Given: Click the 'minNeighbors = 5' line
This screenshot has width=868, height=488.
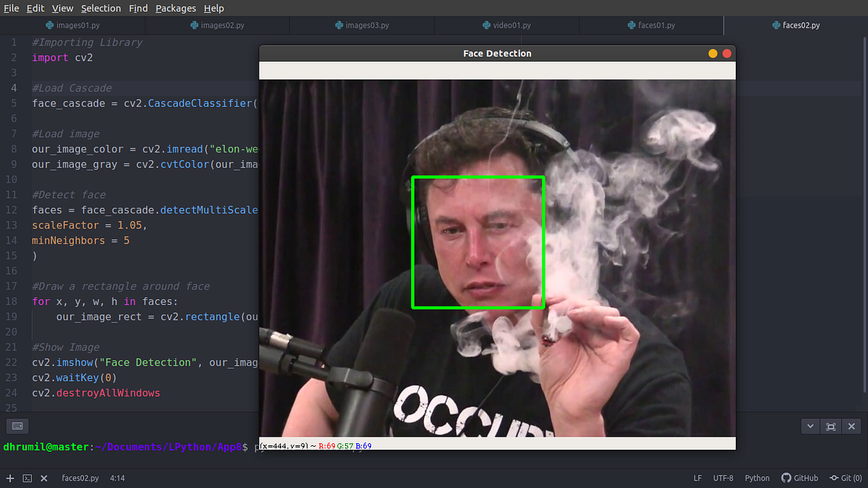Looking at the screenshot, I should [81, 240].
